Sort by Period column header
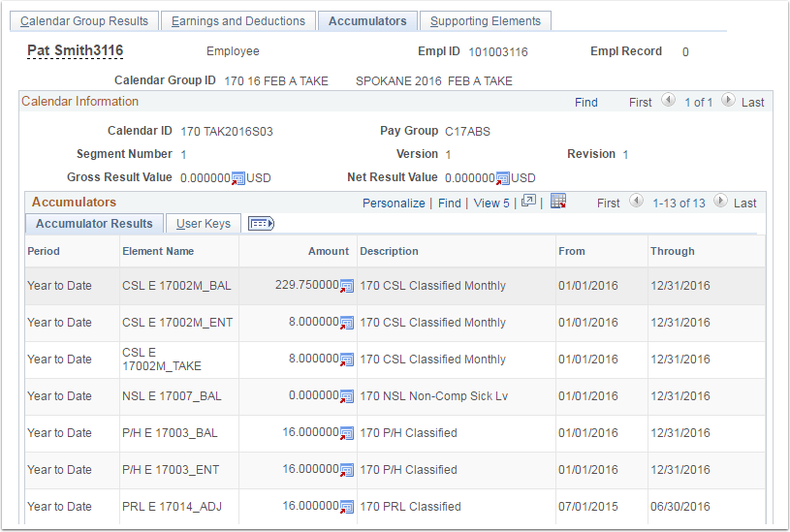790x532 pixels. [44, 251]
